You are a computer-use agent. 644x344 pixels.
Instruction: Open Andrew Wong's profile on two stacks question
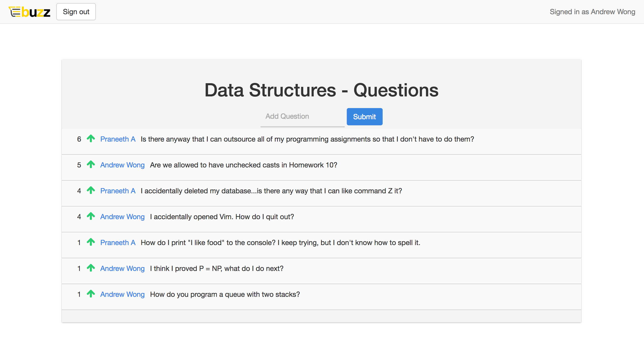(122, 294)
